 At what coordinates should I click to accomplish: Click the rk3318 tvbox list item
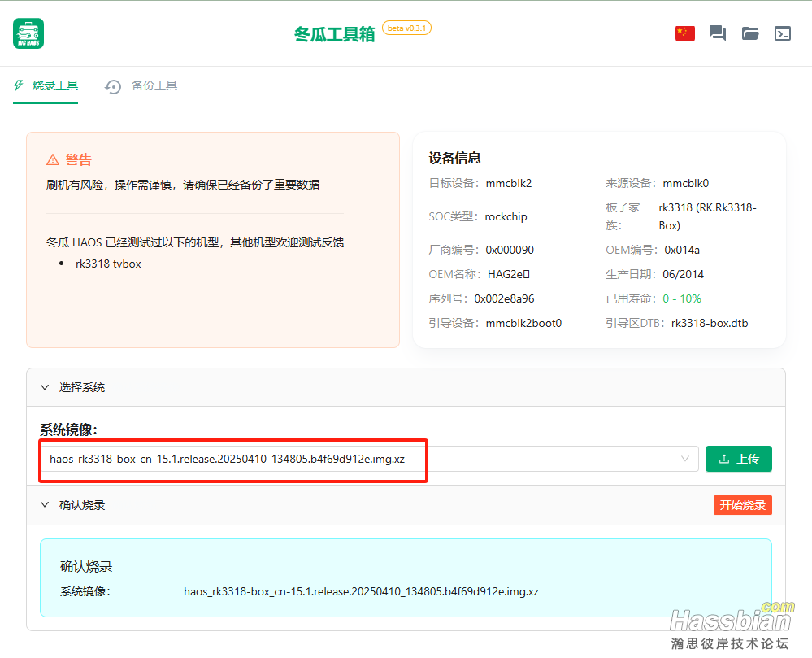(x=108, y=264)
